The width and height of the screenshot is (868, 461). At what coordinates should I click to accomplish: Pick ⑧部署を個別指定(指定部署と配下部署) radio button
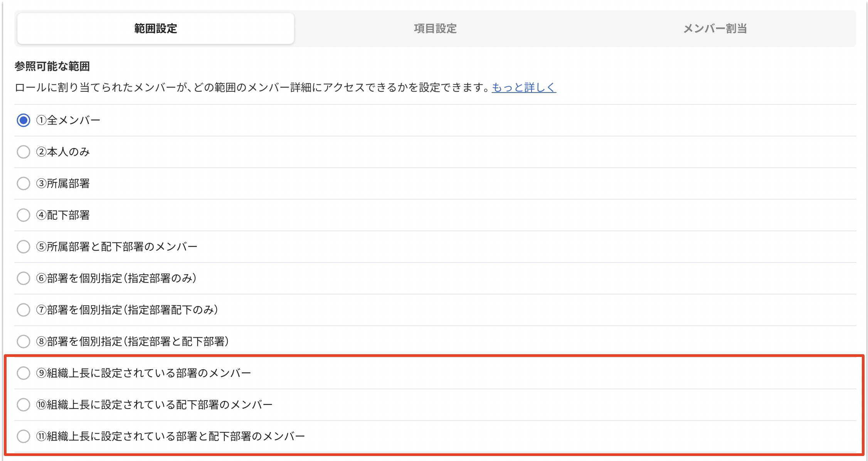coord(24,342)
